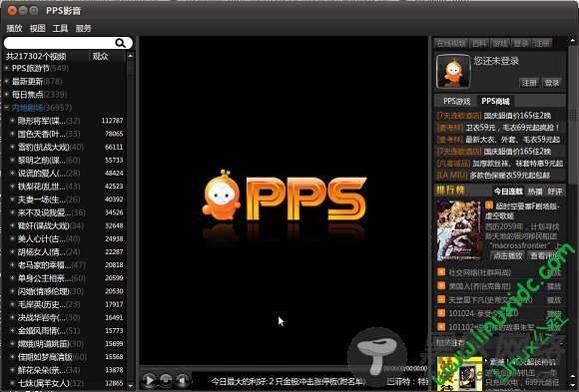This screenshot has width=579, height=392.
Task: Expand the PPS旅游节 category
Action: pos(7,68)
